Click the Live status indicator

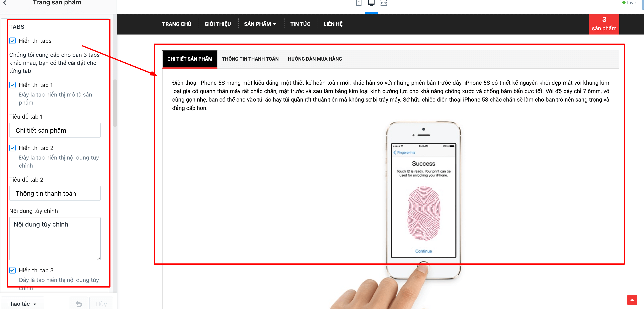pos(629,2)
